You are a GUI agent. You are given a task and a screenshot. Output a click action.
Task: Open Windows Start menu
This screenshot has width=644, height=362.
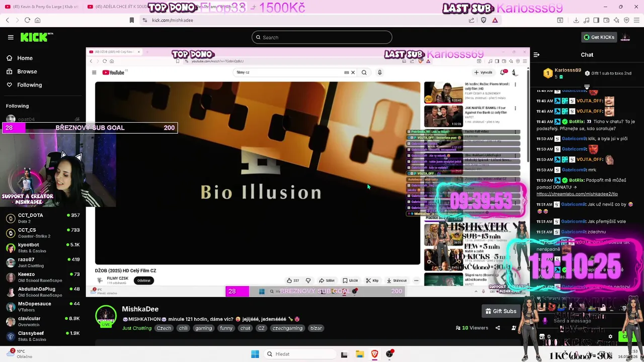pyautogui.click(x=255, y=354)
